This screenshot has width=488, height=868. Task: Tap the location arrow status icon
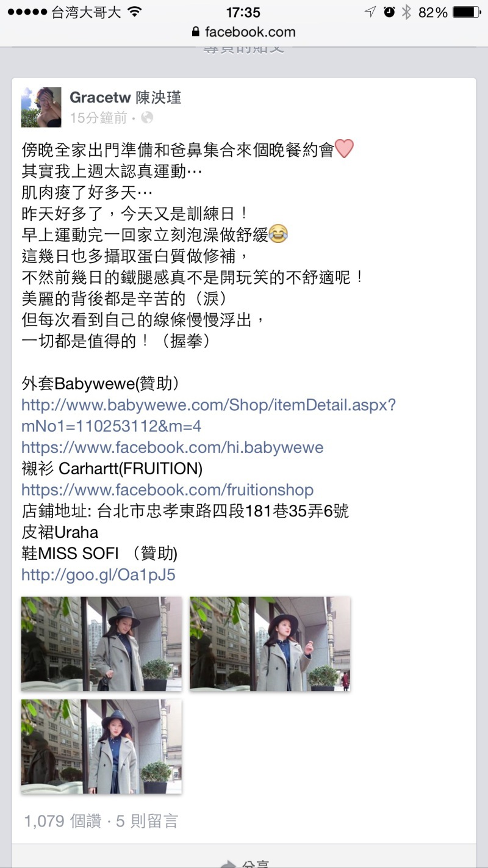tap(370, 12)
